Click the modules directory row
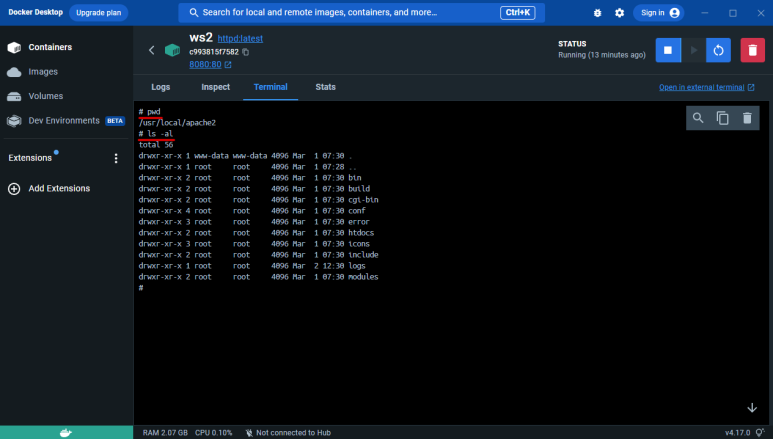 (258, 277)
